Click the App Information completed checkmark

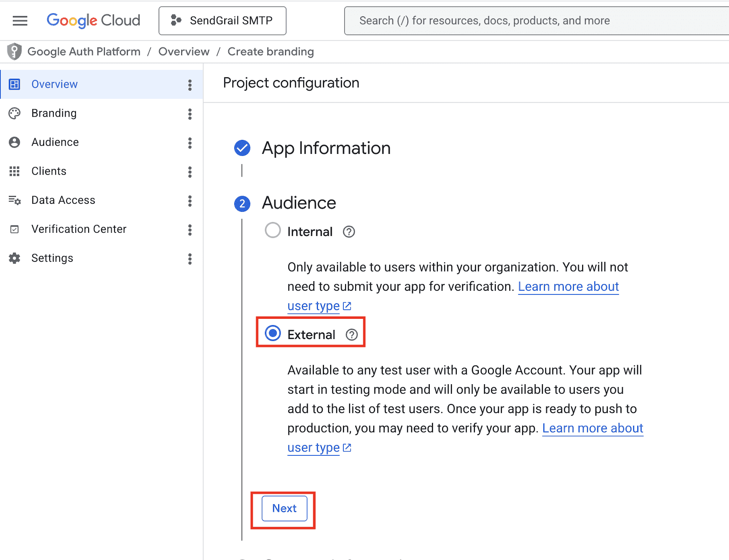pyautogui.click(x=242, y=148)
